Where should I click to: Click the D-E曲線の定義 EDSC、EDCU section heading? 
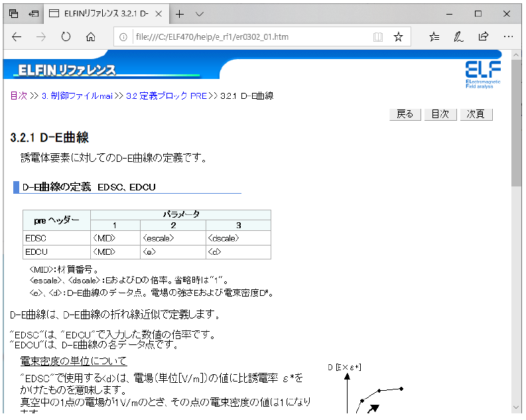89,187
